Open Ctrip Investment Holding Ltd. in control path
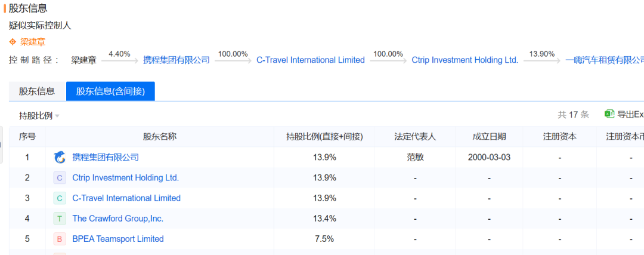 [x=465, y=60]
